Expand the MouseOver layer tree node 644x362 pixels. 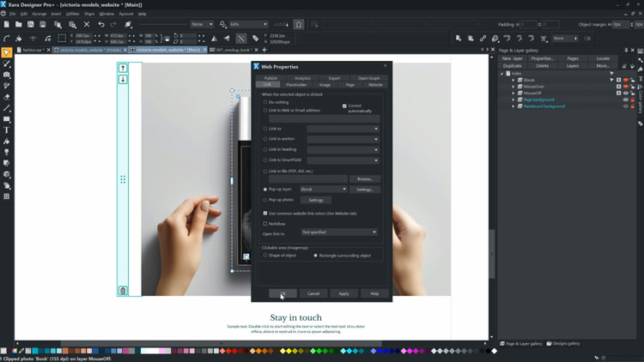513,87
